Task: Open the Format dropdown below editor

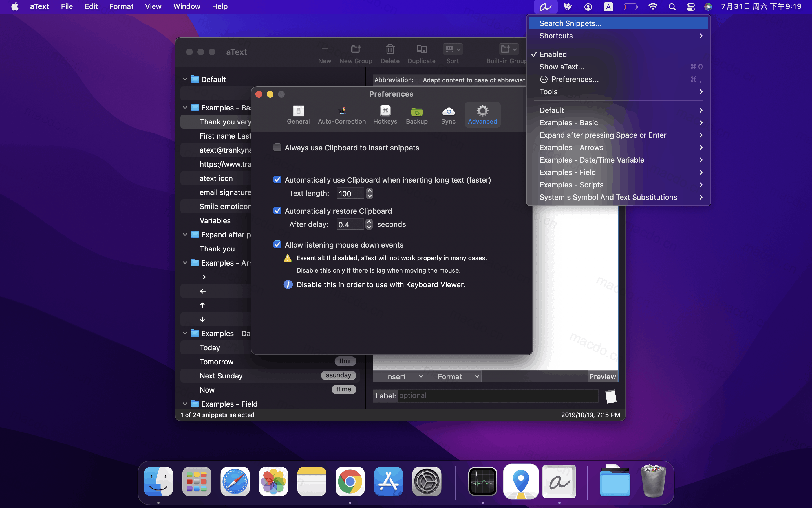Action: point(453,377)
